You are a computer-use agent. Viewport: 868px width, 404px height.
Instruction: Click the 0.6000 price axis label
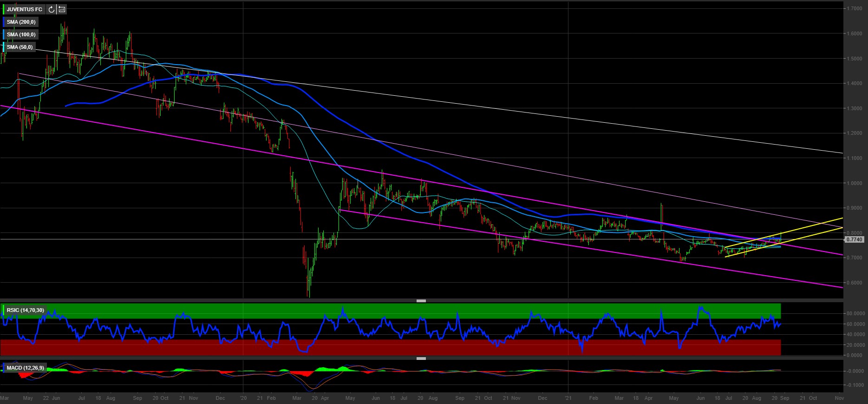tap(855, 283)
